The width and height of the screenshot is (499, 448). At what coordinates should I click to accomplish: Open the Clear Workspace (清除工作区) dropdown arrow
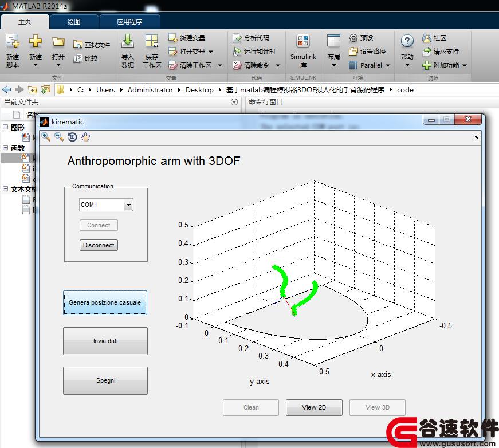pyautogui.click(x=220, y=65)
